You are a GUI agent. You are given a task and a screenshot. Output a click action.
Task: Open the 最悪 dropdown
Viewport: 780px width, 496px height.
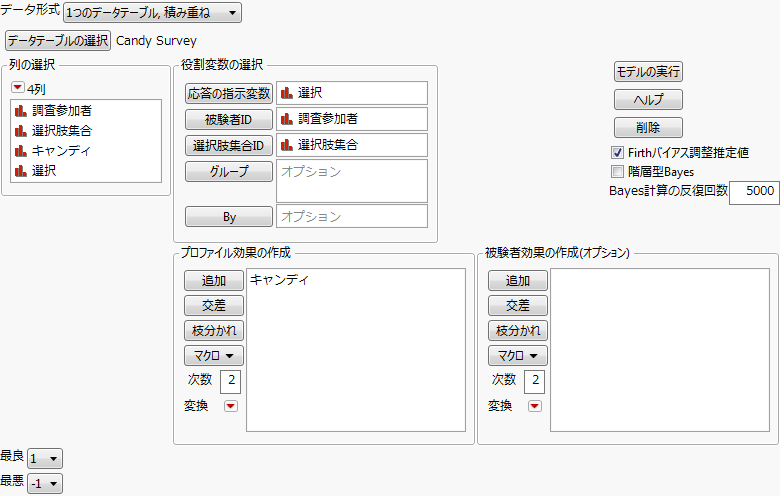(45, 483)
